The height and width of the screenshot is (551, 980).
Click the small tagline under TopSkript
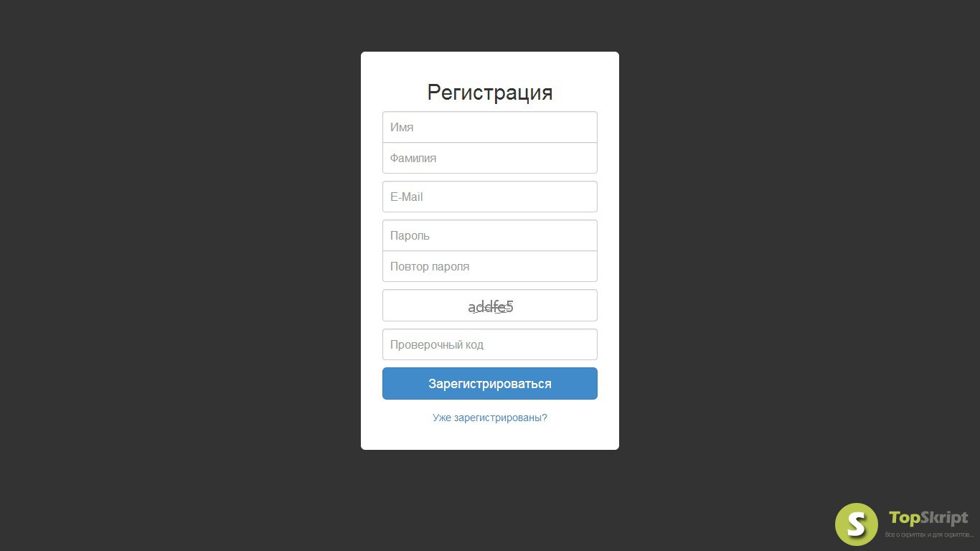(929, 535)
